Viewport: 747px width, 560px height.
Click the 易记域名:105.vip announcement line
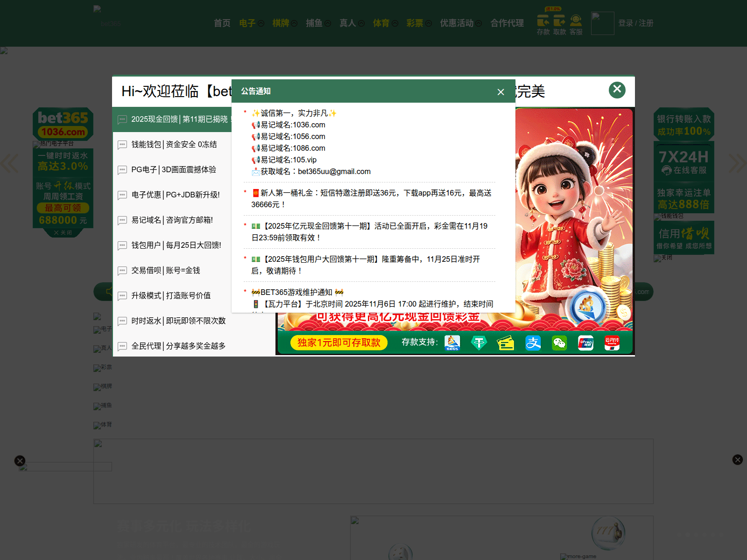pyautogui.click(x=284, y=160)
